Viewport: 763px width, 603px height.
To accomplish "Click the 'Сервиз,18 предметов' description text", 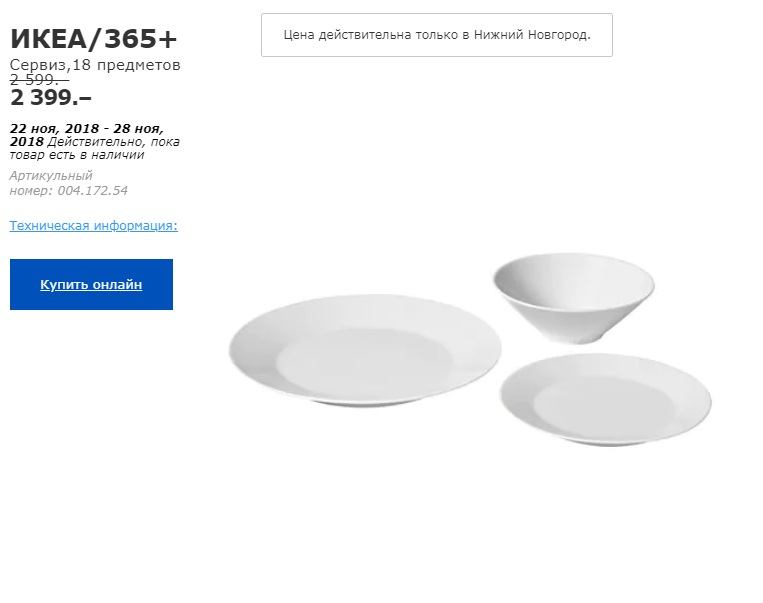I will point(95,65).
